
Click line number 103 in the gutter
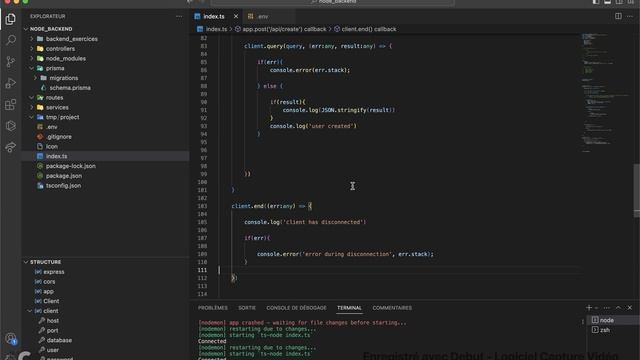[x=202, y=206]
